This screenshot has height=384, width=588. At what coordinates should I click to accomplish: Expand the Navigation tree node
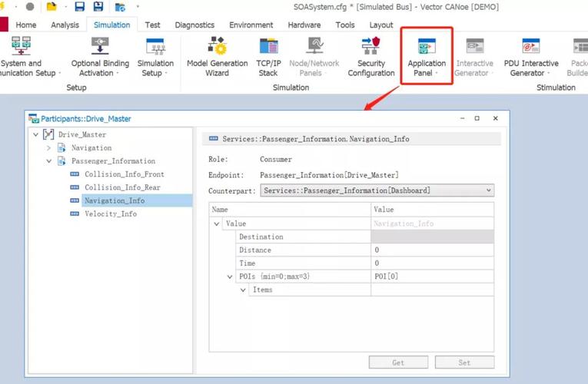click(x=48, y=148)
